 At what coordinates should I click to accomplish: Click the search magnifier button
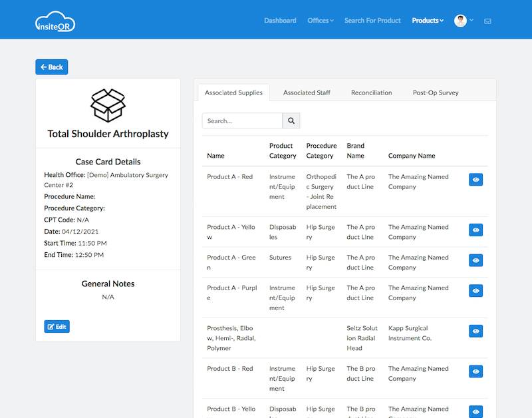click(291, 120)
